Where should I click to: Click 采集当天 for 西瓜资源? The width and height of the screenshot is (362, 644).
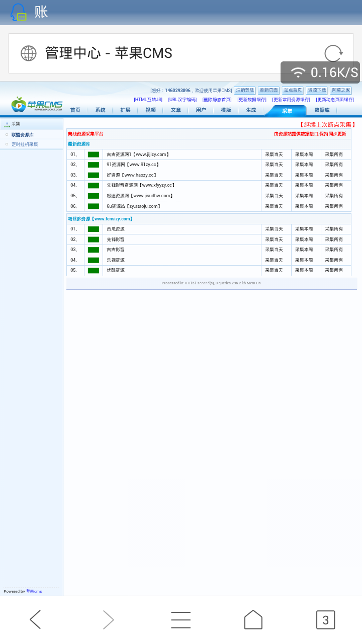coord(274,229)
